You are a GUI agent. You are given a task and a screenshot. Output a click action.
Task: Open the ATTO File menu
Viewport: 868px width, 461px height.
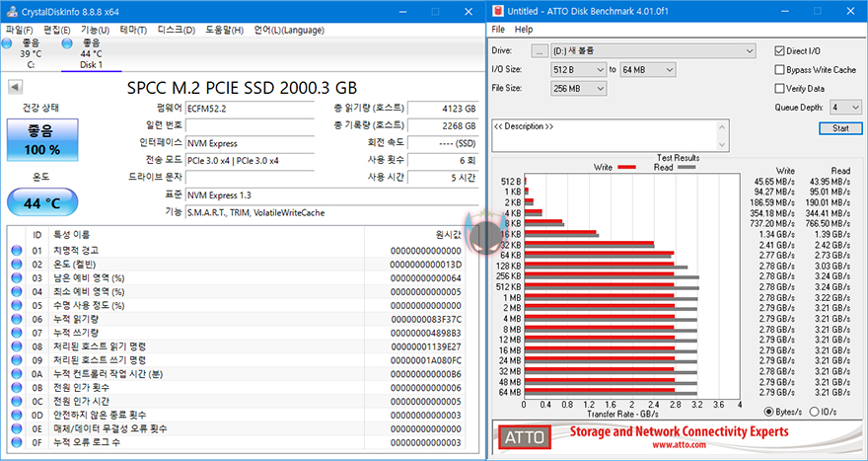[x=498, y=30]
